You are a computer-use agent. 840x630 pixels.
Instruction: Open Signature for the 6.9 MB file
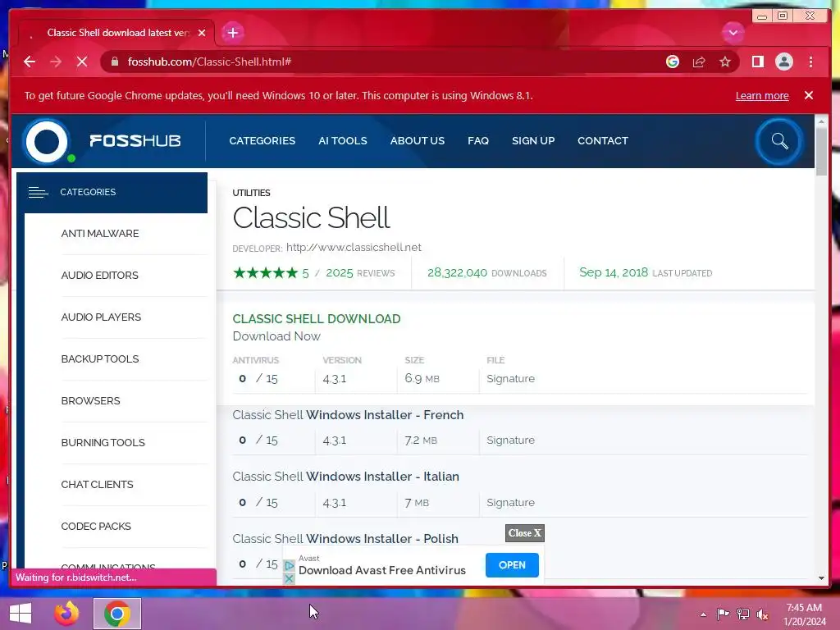[x=510, y=378]
